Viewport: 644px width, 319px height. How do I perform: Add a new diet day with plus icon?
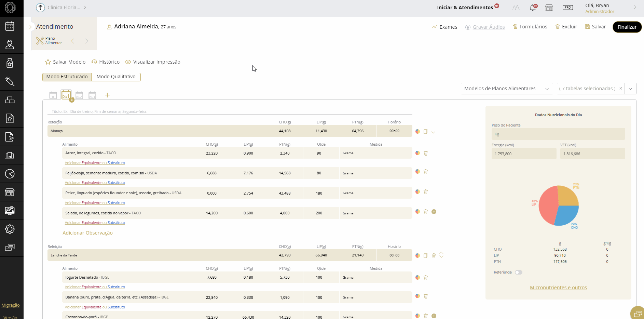click(107, 95)
